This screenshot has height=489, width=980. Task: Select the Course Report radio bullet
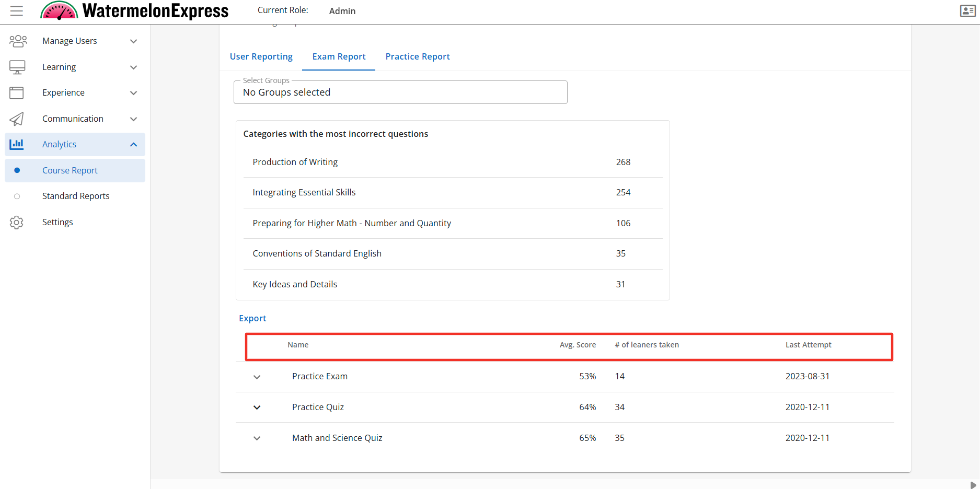17,170
